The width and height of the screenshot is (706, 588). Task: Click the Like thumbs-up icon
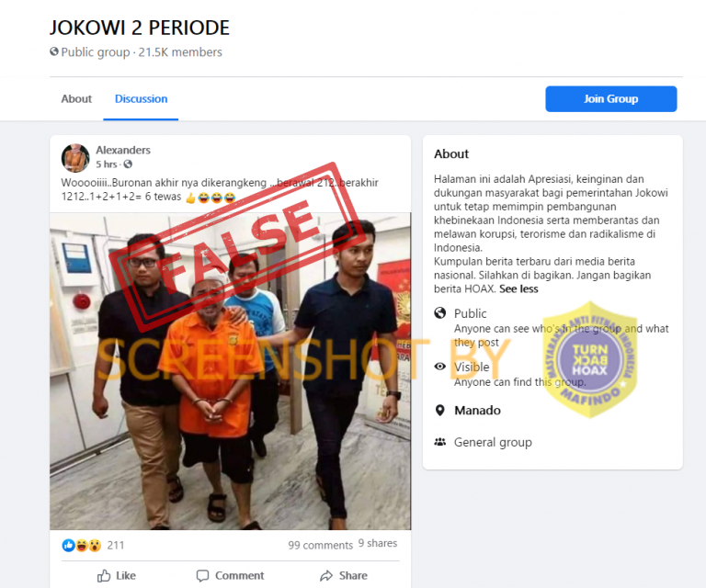[x=104, y=575]
